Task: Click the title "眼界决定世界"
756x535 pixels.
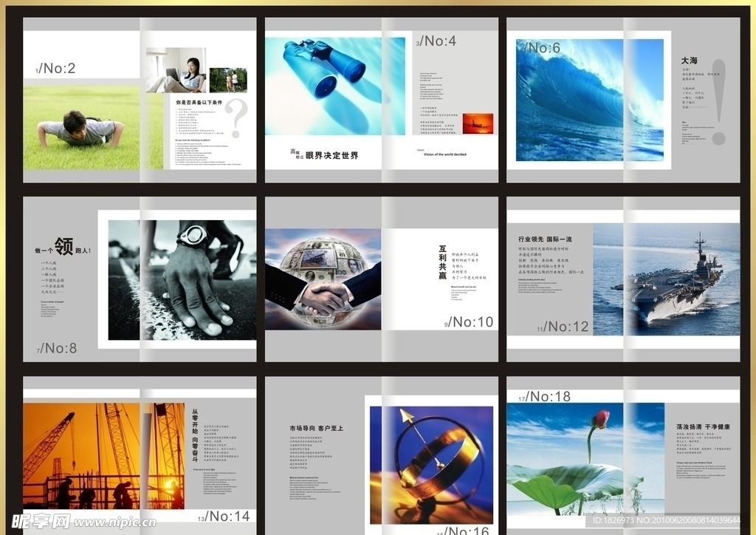Action: 332,155
